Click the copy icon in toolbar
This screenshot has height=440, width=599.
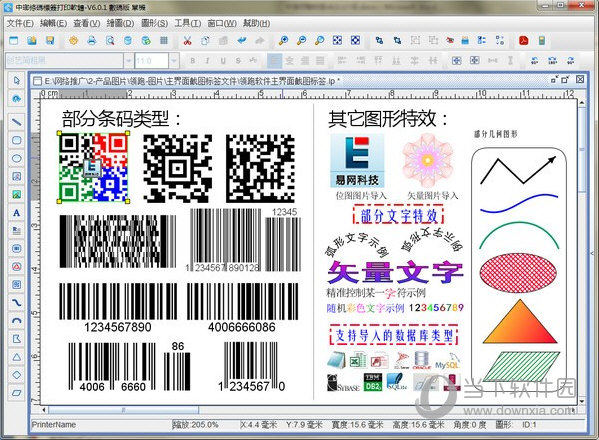point(205,40)
